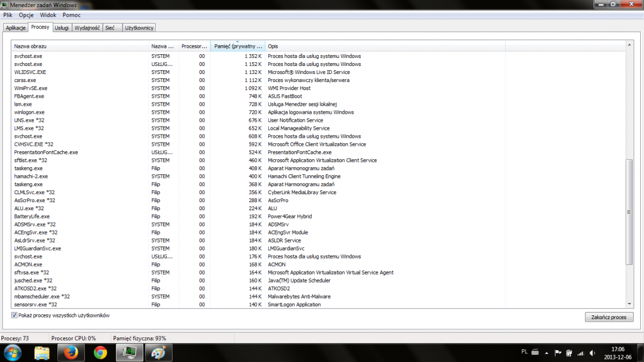
Task: Open the Plik menu
Action: [8, 15]
